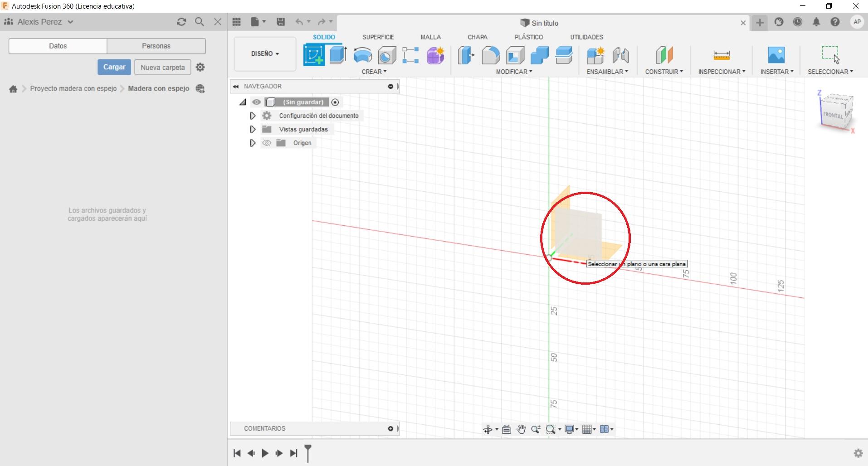Open the ENSAMBLAR dropdown menu
This screenshot has height=466, width=868.
[607, 72]
